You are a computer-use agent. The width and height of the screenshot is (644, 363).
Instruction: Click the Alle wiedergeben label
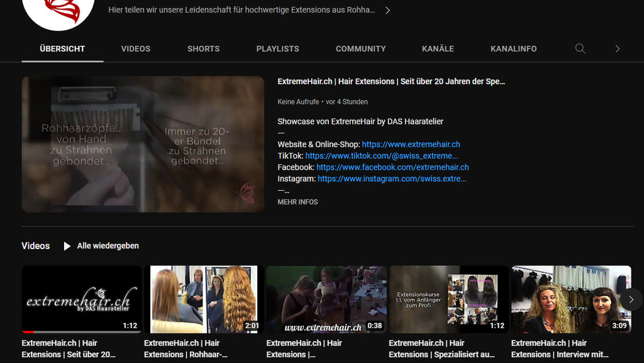(108, 245)
